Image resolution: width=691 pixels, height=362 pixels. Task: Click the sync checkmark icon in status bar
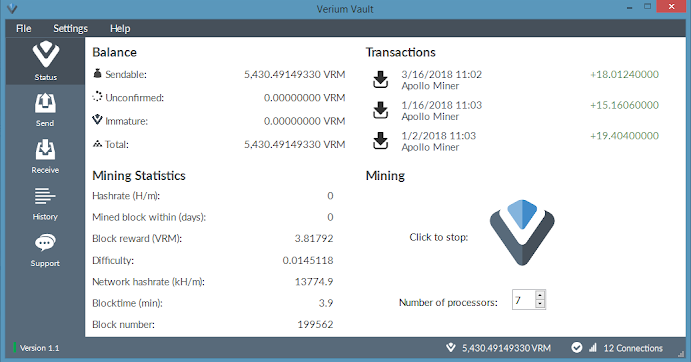pyautogui.click(x=576, y=347)
